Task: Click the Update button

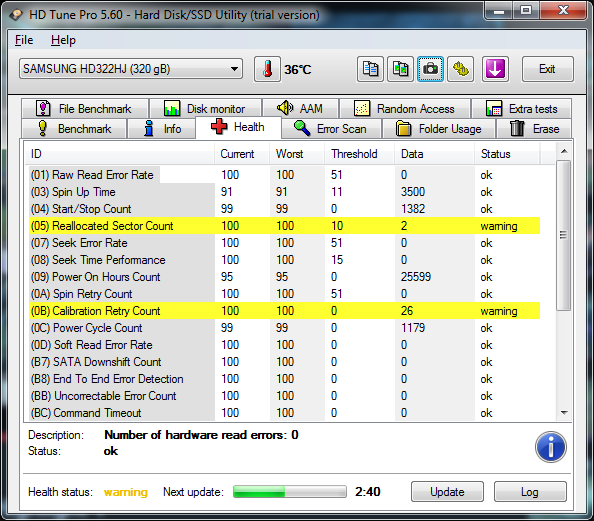Action: coord(447,491)
